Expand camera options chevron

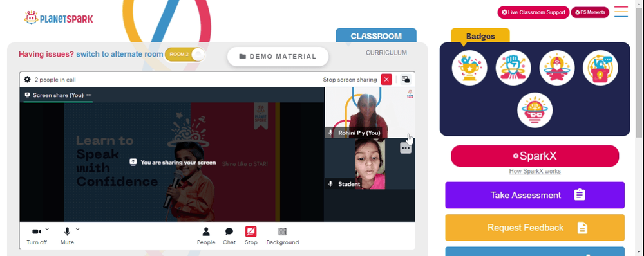click(47, 229)
